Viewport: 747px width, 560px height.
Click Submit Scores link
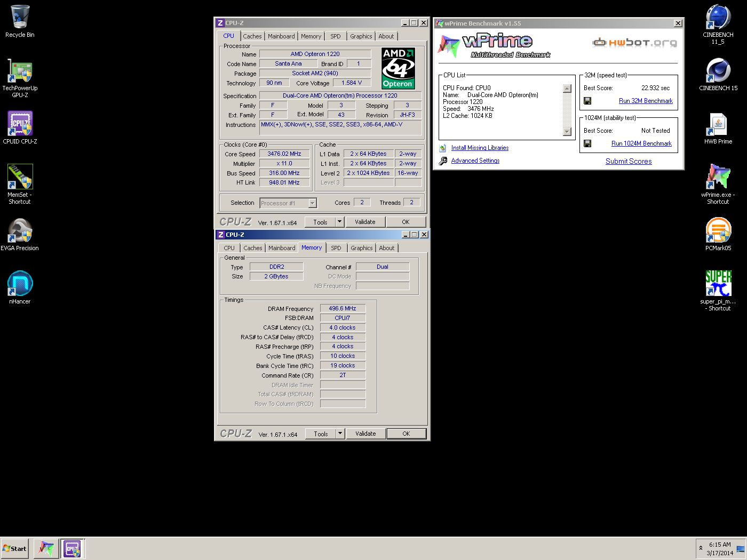(629, 162)
